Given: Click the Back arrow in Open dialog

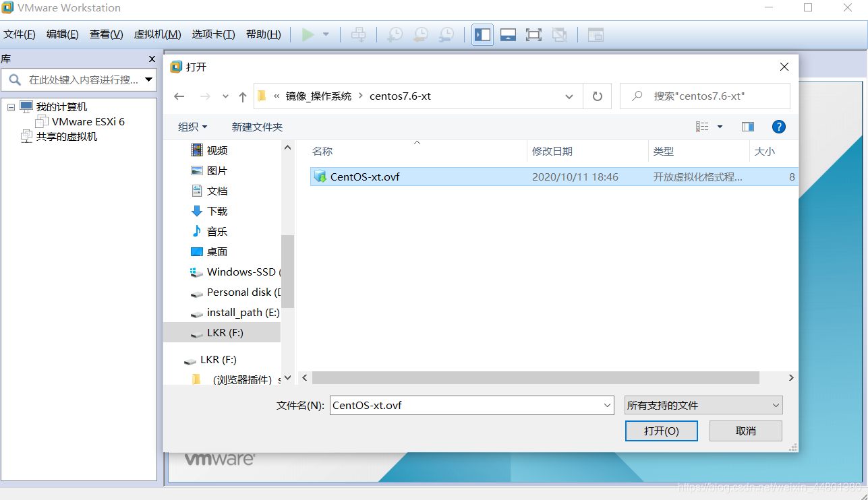Looking at the screenshot, I should (x=179, y=96).
